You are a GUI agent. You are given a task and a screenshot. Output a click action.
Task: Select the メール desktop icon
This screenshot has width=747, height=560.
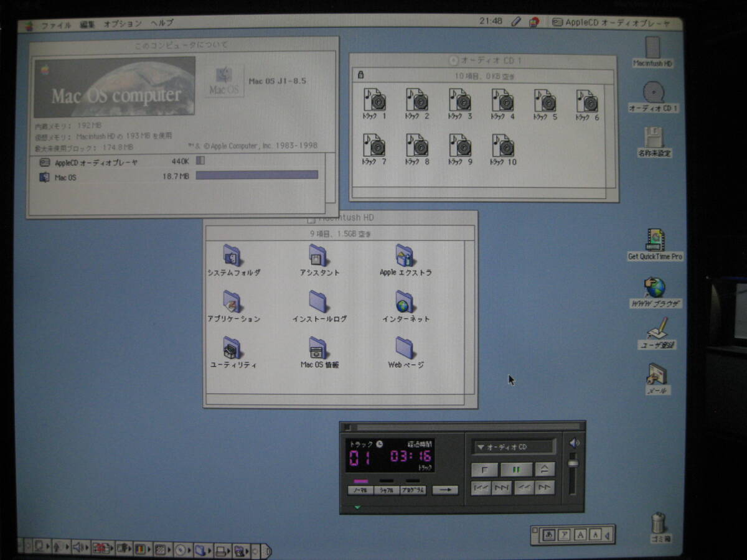657,379
